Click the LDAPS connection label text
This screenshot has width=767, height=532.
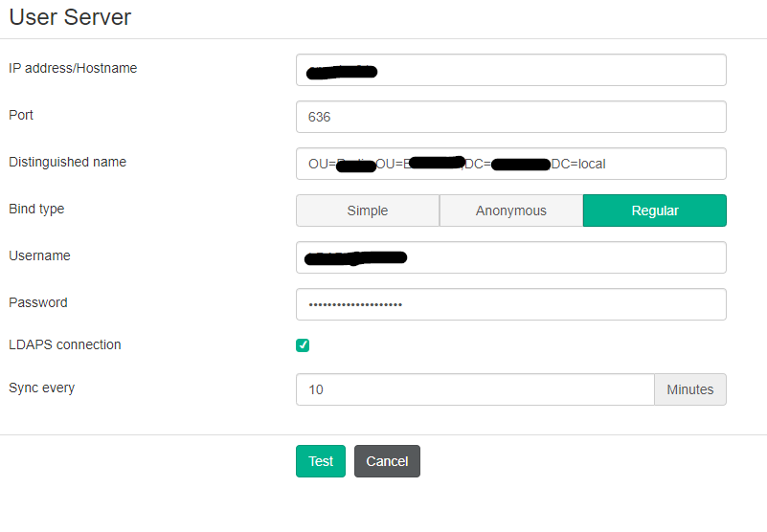pyautogui.click(x=65, y=344)
